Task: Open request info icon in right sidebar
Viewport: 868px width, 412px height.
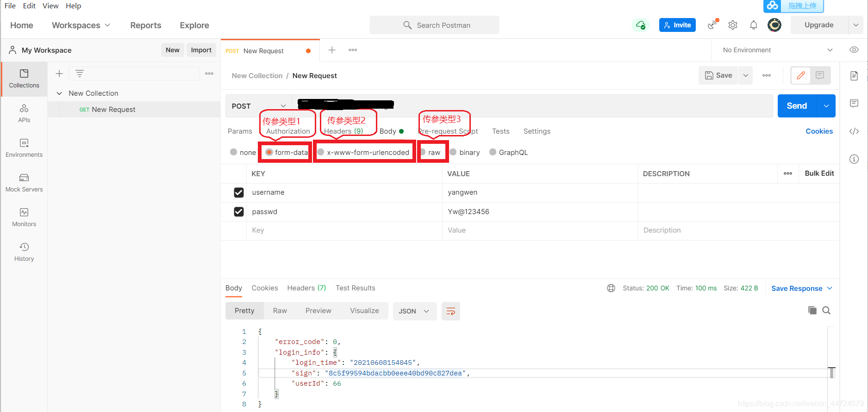Action: [854, 159]
